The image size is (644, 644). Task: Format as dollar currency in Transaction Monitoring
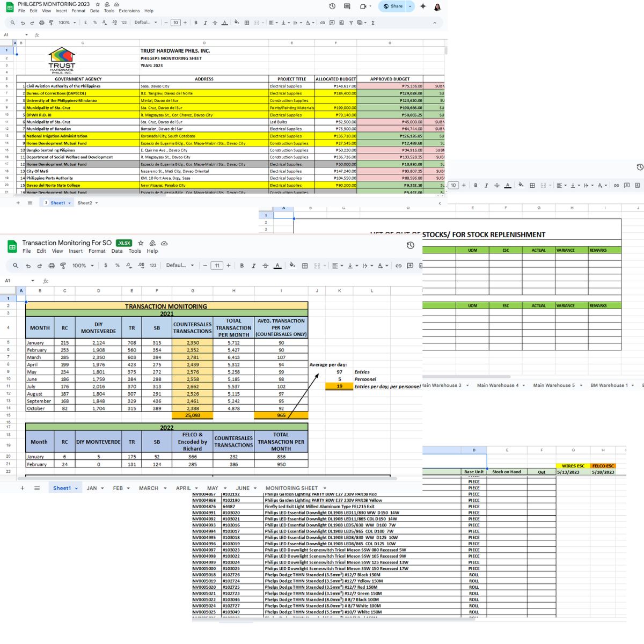(x=106, y=266)
